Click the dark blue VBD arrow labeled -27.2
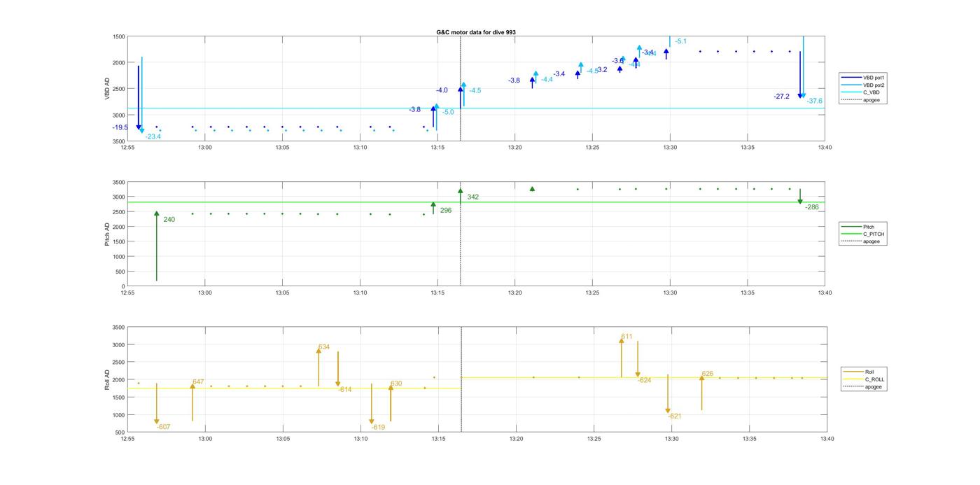The height and width of the screenshot is (485, 980). 800,74
